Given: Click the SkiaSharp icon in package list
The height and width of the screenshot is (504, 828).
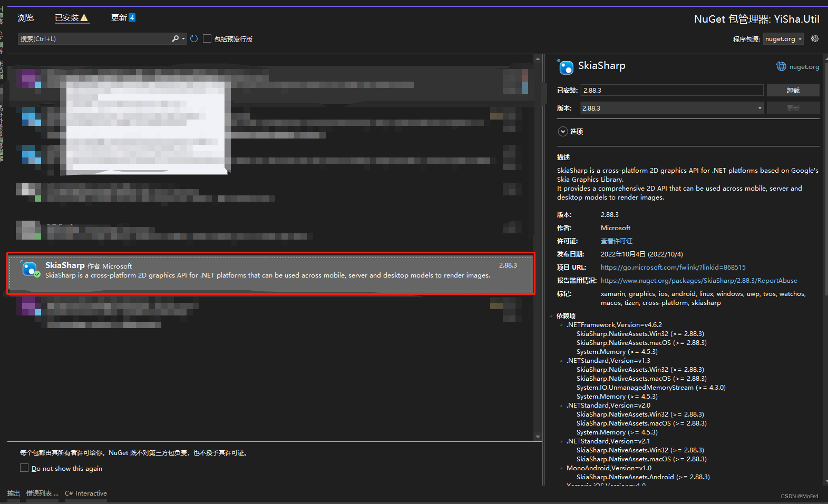Looking at the screenshot, I should click(30, 269).
